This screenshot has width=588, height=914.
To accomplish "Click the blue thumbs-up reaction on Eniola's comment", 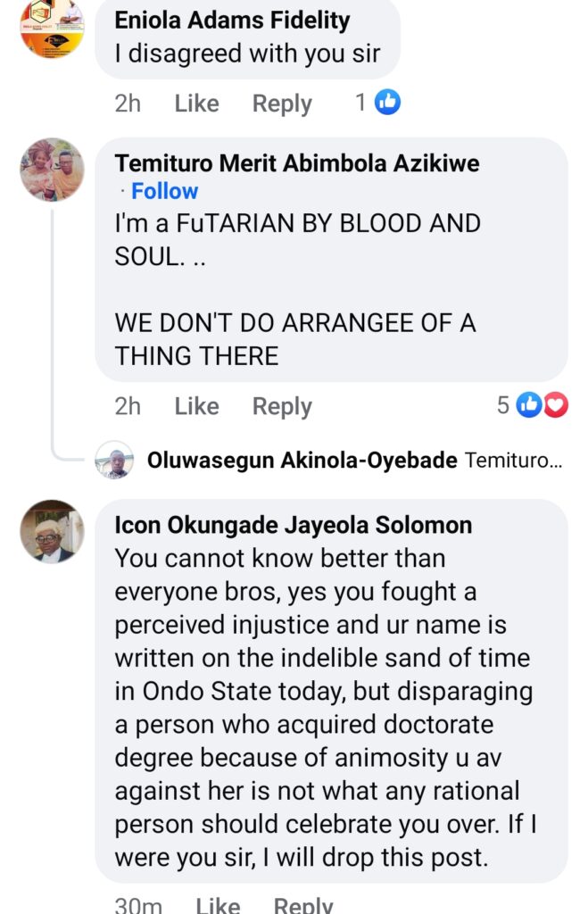I will (387, 103).
